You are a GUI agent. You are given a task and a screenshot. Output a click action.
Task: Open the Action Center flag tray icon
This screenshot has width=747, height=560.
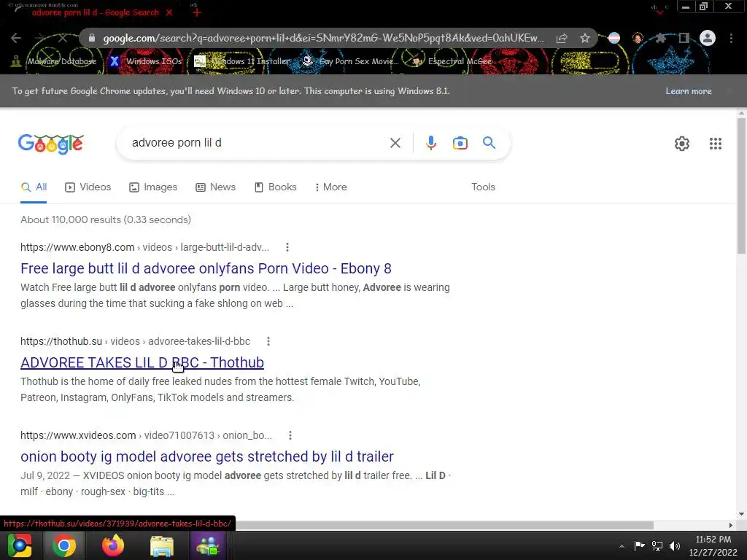click(x=639, y=545)
